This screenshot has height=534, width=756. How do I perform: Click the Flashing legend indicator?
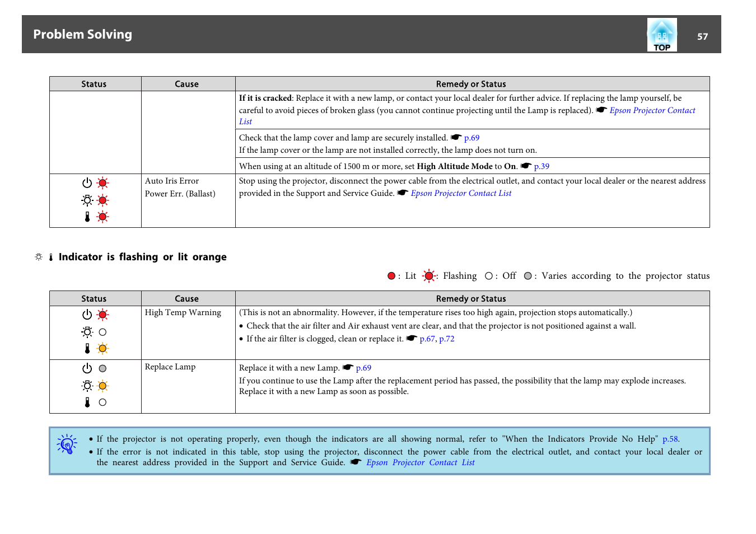click(x=429, y=275)
